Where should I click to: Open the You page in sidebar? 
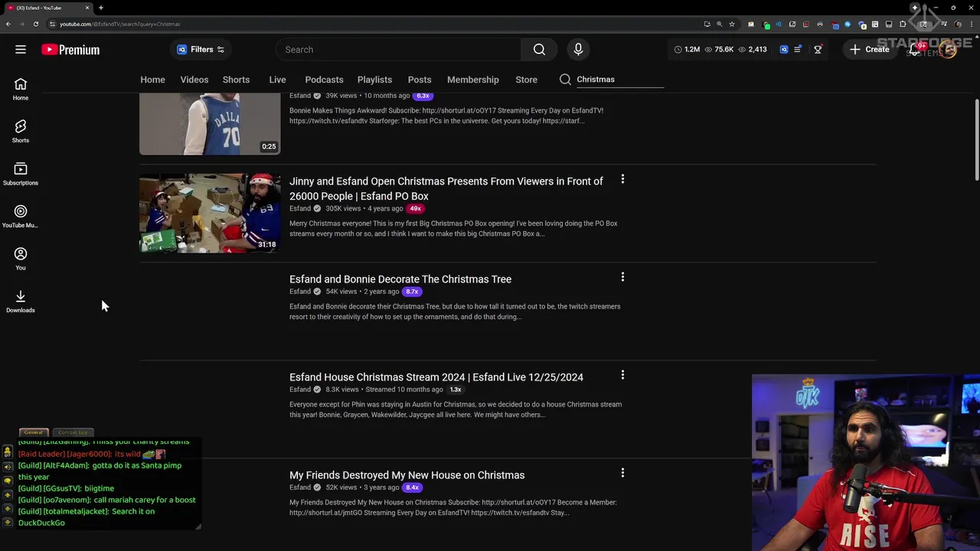21,259
